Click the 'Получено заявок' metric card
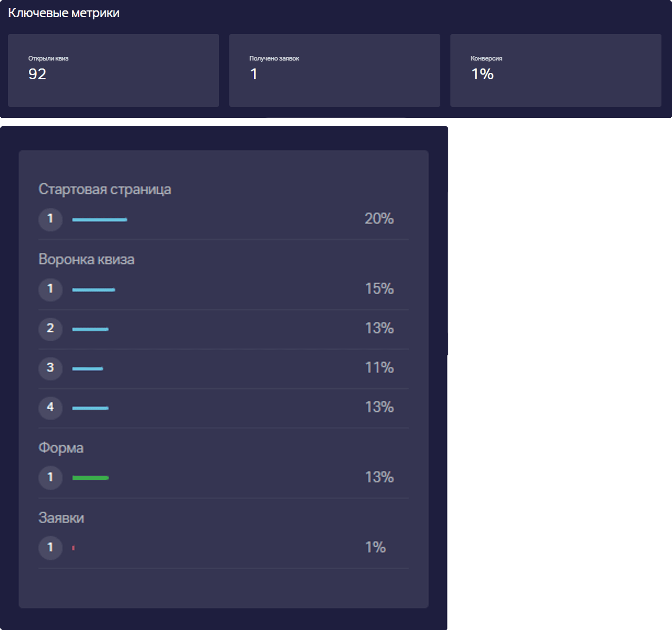This screenshot has width=672, height=630. click(334, 70)
